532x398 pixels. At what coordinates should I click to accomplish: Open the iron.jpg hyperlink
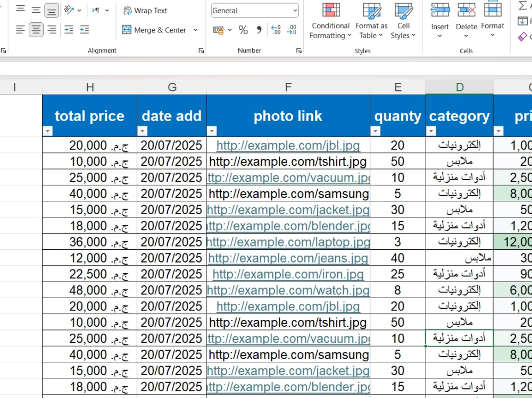[x=288, y=274]
